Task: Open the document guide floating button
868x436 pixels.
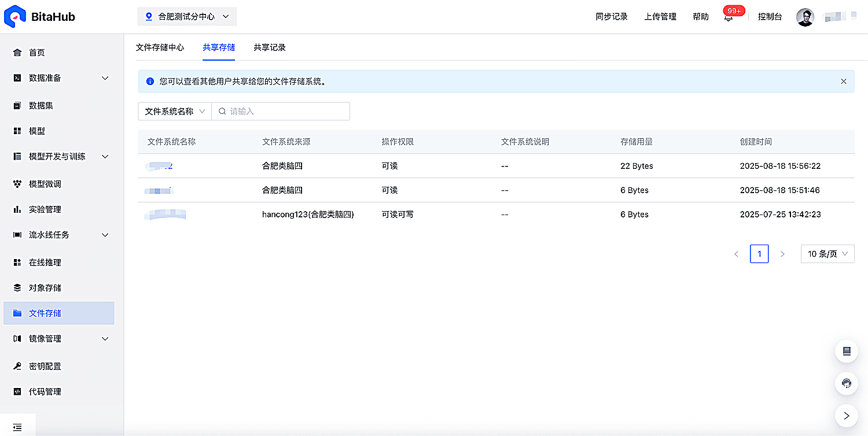Action: 847,351
